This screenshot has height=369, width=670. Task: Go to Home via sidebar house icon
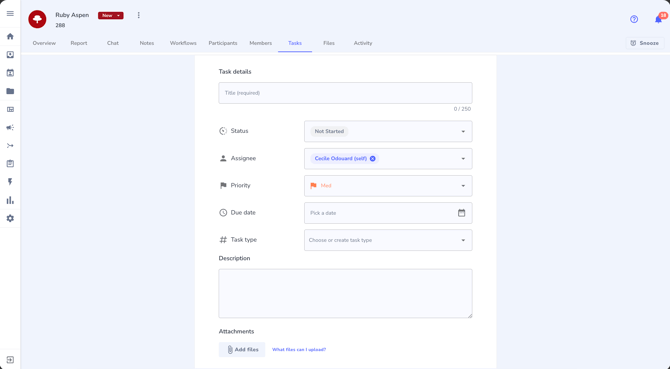(x=10, y=36)
